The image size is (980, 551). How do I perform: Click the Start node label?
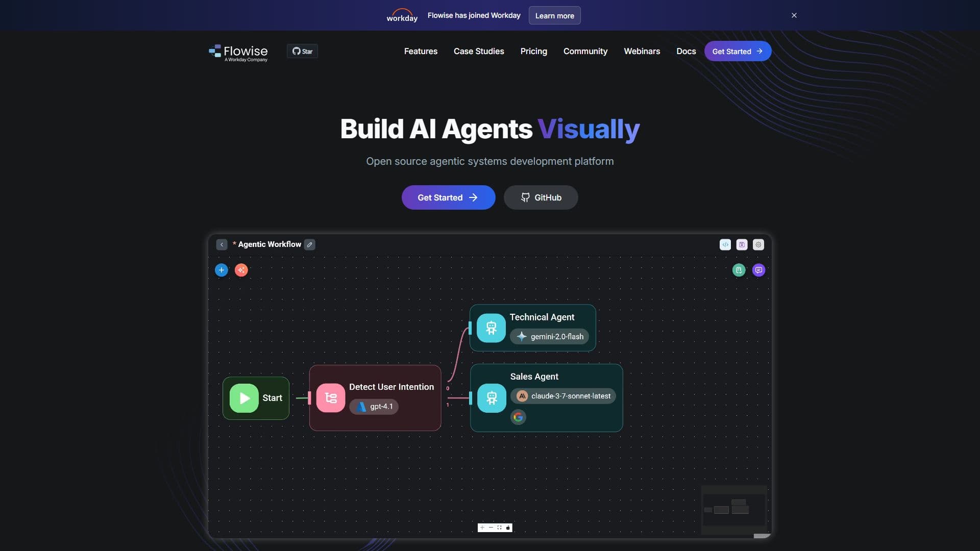[272, 398]
